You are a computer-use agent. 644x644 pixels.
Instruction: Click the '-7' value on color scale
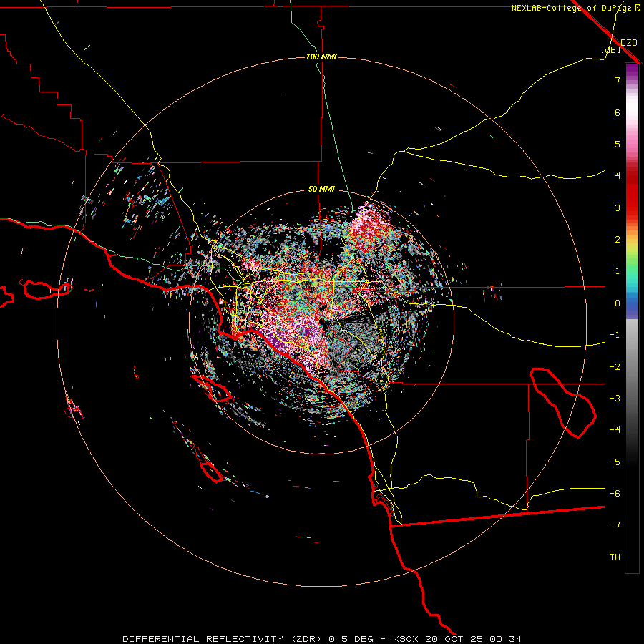point(615,525)
